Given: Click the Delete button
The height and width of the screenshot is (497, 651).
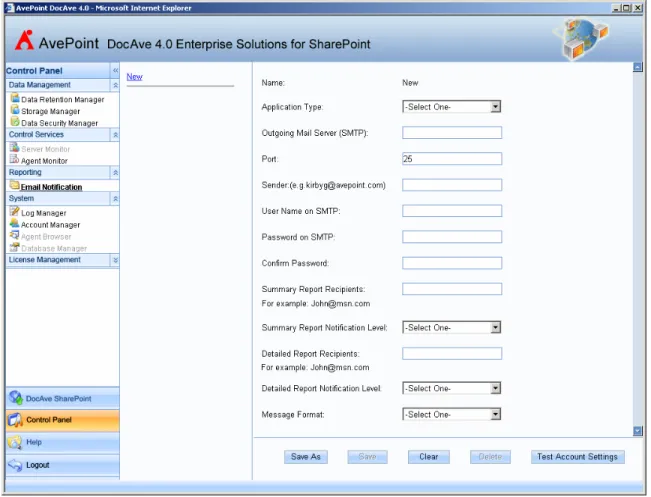Looking at the screenshot, I should [490, 457].
